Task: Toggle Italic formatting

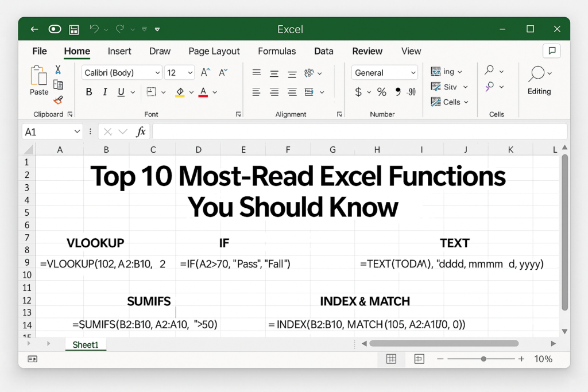Action: [105, 92]
